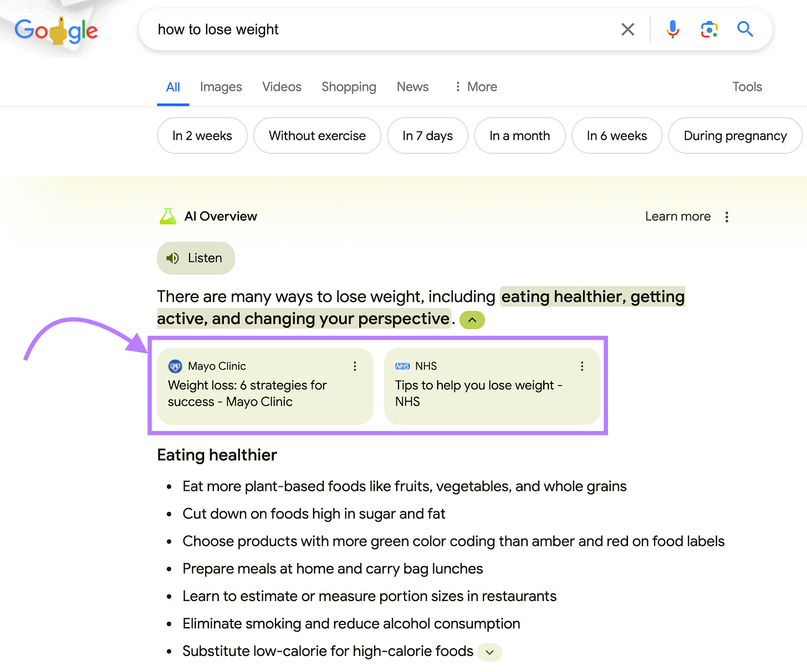Click the NHS logo favicon
Screen dimensions: 807x672
pyautogui.click(x=402, y=366)
